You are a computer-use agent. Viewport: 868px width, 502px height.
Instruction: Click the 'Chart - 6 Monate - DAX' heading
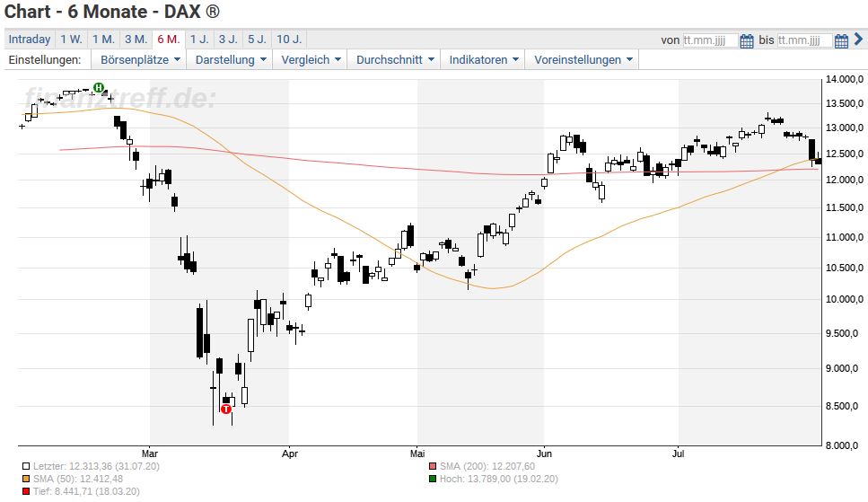coord(112,12)
